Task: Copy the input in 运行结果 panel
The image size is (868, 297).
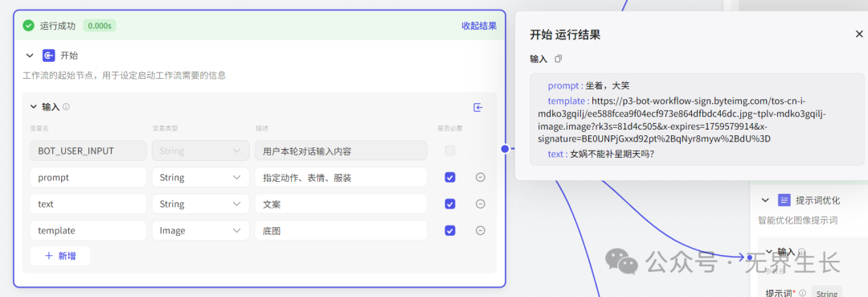Action: point(558,59)
